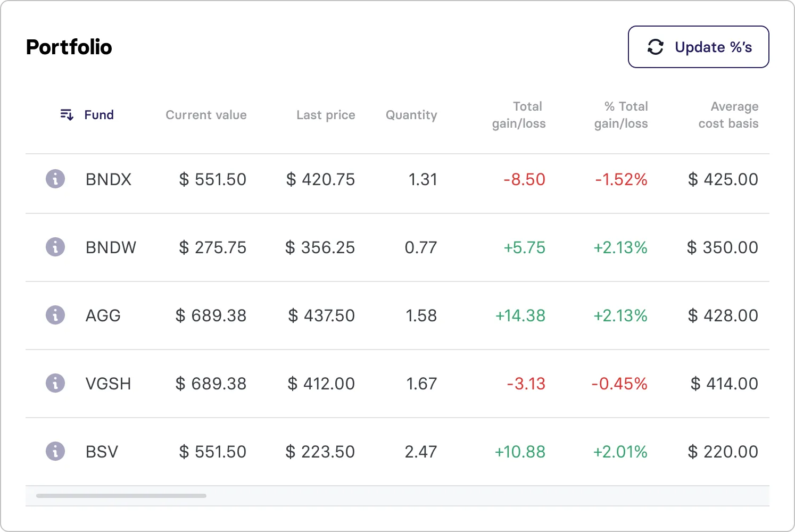Open info icon for BNDX row
795x532 pixels.
55,179
